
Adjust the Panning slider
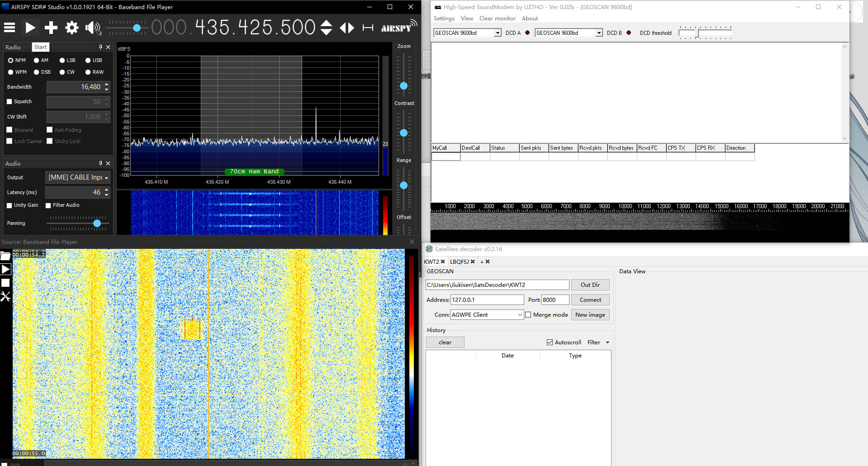97,223
